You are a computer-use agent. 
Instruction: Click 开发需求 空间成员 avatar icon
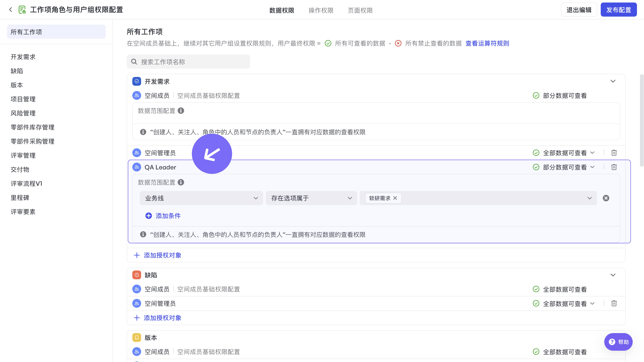coord(137,95)
